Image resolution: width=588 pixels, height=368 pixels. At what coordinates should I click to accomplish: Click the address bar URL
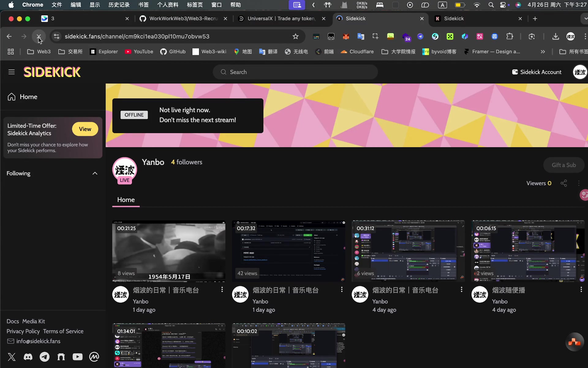[x=137, y=36]
